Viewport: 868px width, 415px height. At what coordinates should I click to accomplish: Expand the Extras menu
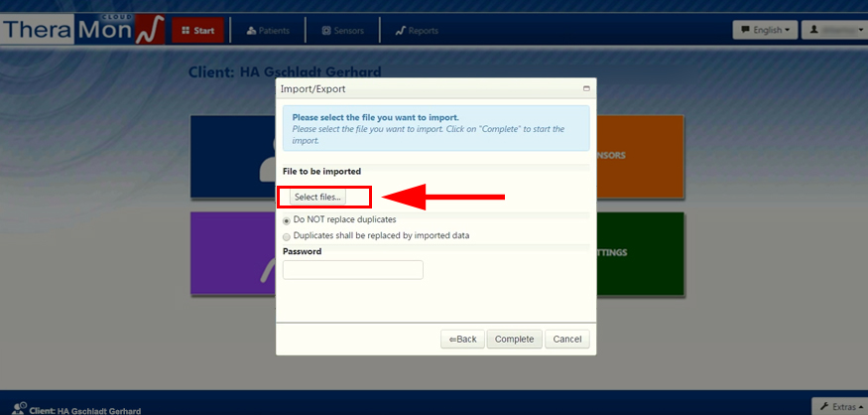pyautogui.click(x=839, y=407)
